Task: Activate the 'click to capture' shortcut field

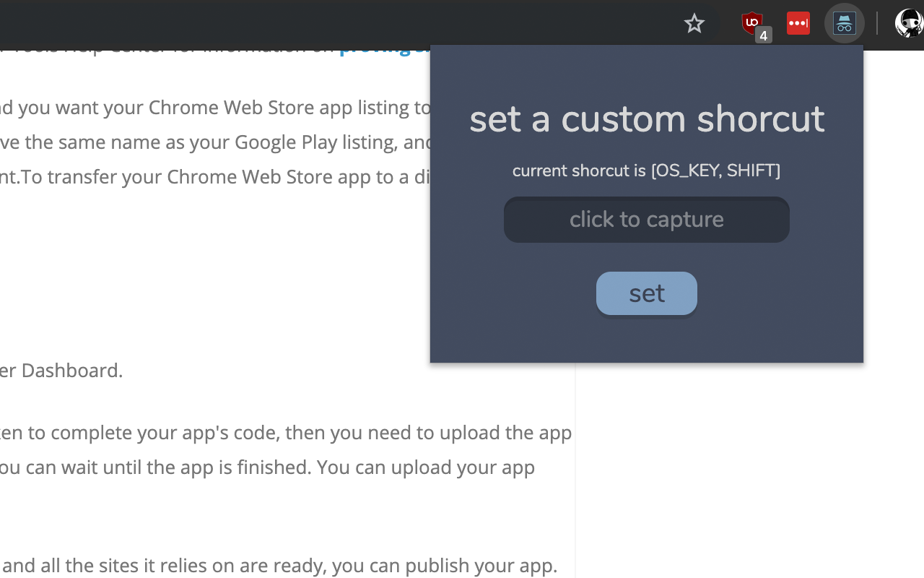Action: [647, 219]
